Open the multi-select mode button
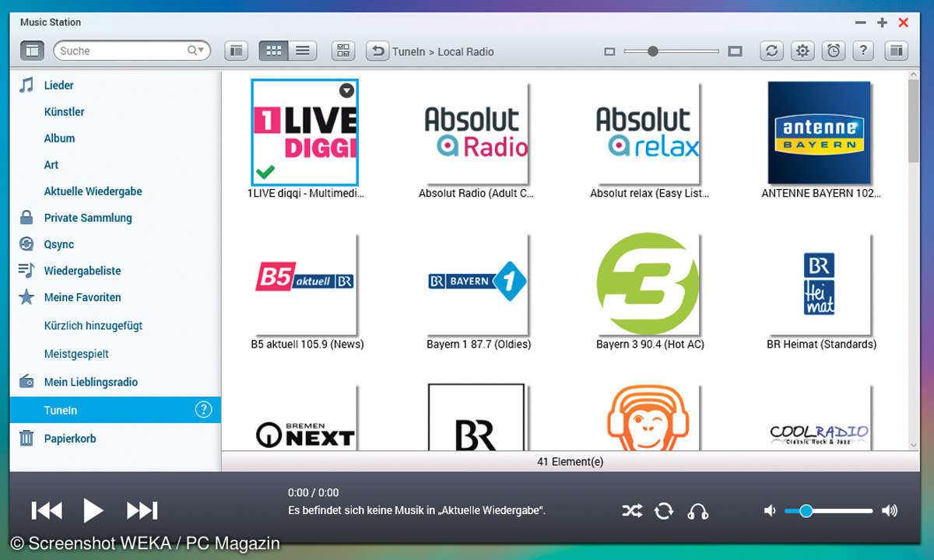The height and width of the screenshot is (560, 934). tap(343, 51)
